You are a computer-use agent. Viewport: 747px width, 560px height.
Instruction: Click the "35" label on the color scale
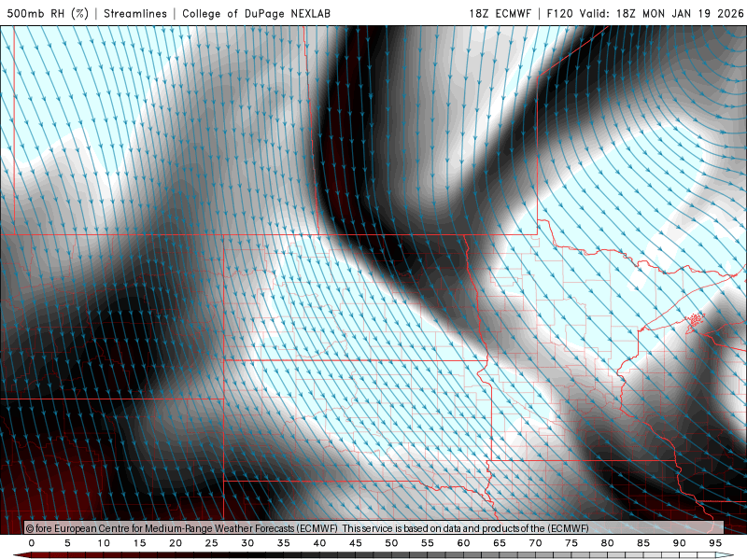[x=284, y=543]
